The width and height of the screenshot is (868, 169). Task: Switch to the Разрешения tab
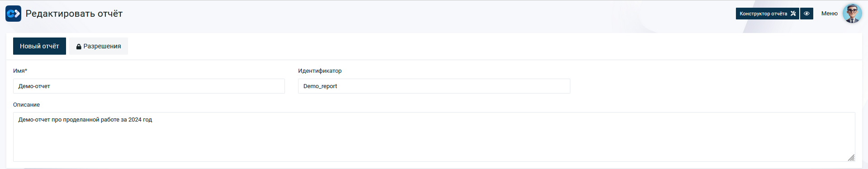coord(99,46)
